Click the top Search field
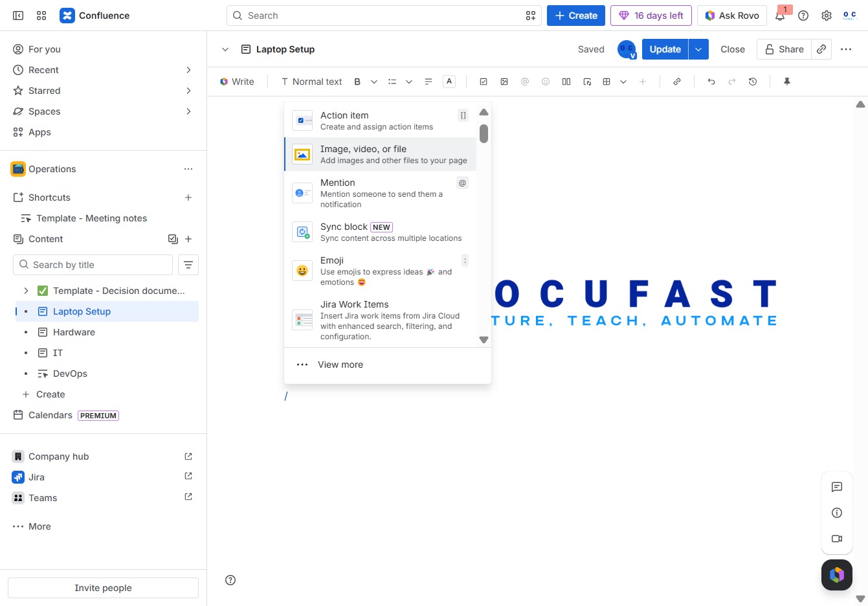The width and height of the screenshot is (868, 606). click(x=384, y=16)
